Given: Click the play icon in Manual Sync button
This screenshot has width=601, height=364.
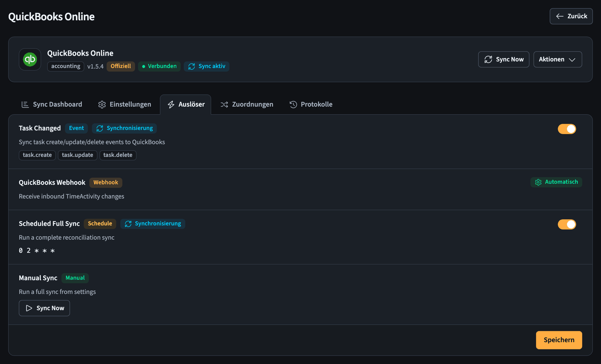Looking at the screenshot, I should coord(29,308).
